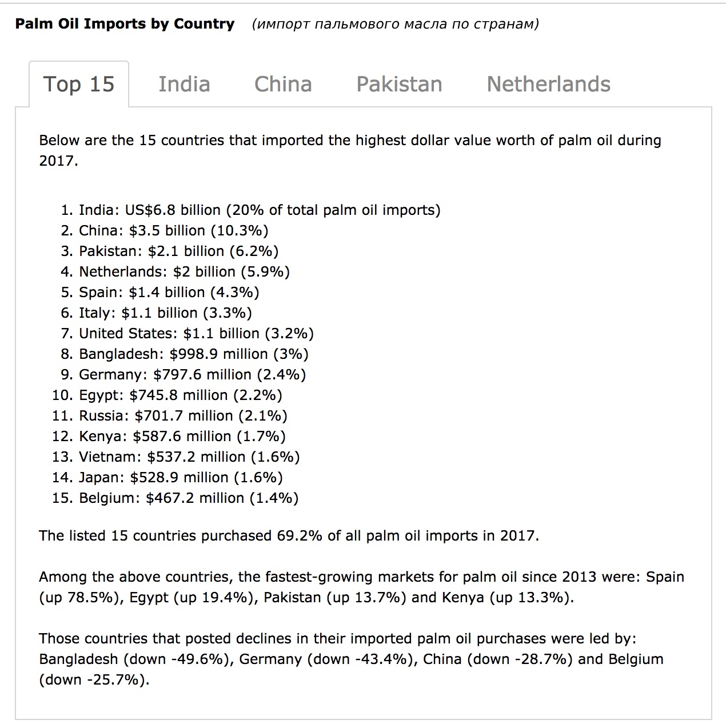
Task: Click the China $3.5 billion list entry
Action: pyautogui.click(x=174, y=231)
